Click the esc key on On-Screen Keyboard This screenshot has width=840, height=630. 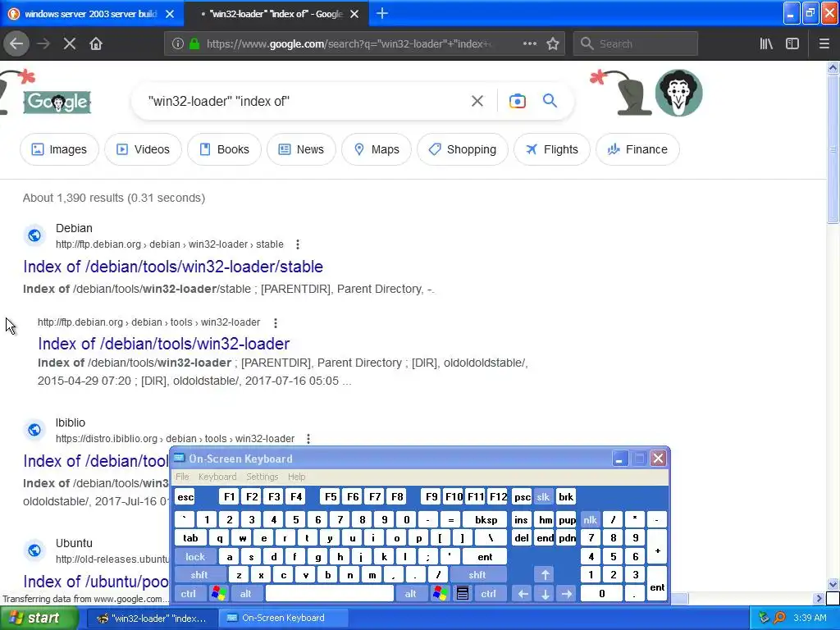pos(185,497)
